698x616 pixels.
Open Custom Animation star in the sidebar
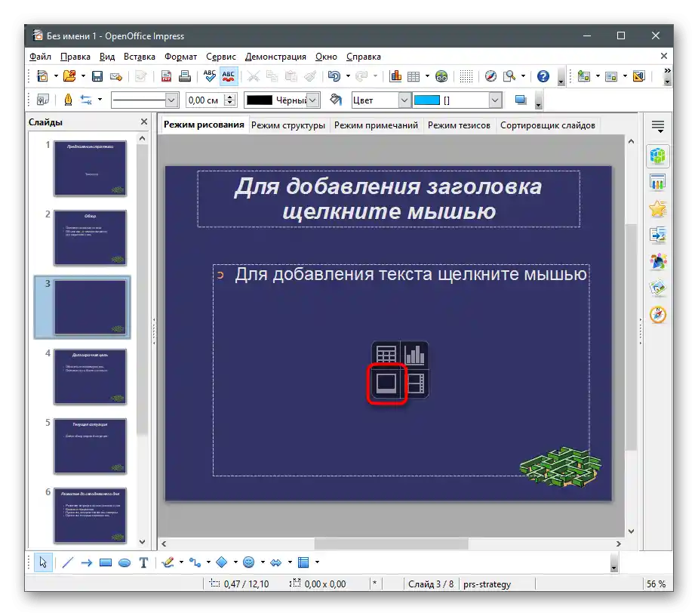pyautogui.click(x=658, y=209)
